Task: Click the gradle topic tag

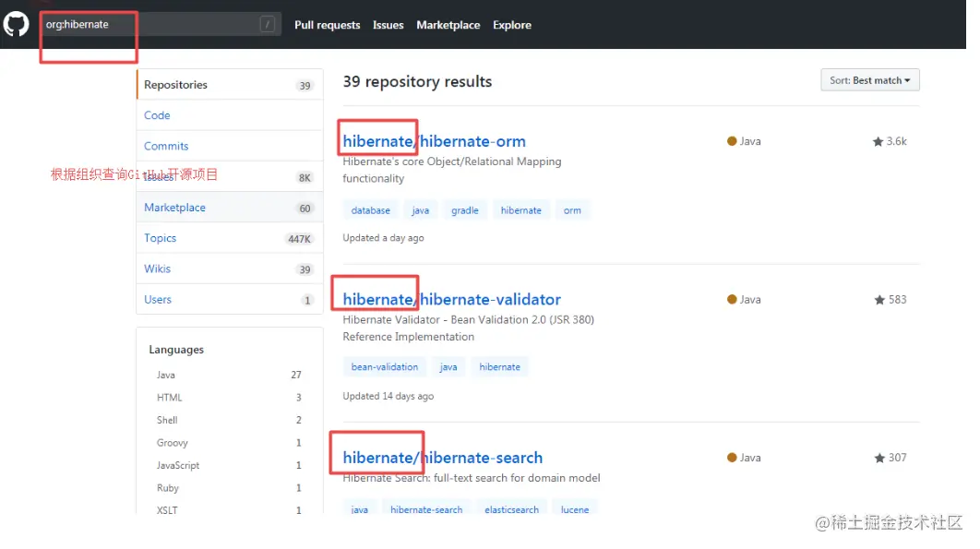Action: point(465,210)
